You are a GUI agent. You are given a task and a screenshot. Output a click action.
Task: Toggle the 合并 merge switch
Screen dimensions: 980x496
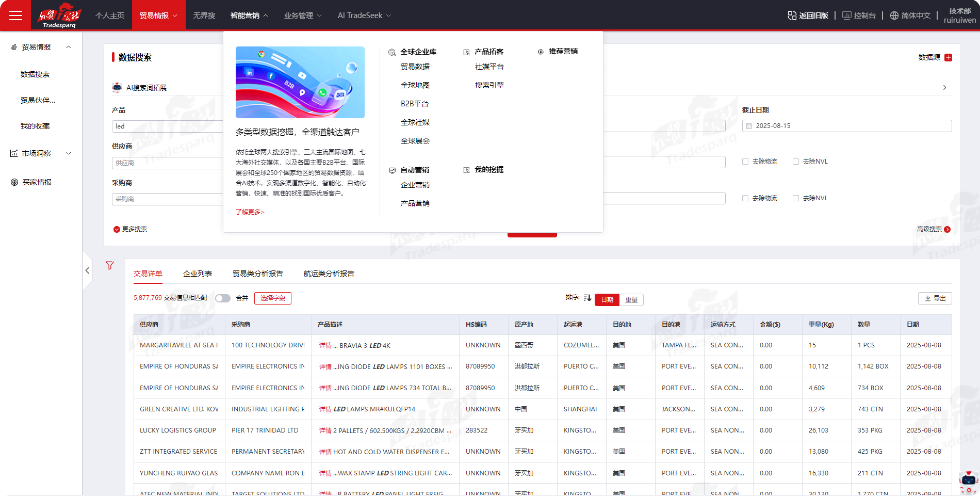(223, 298)
